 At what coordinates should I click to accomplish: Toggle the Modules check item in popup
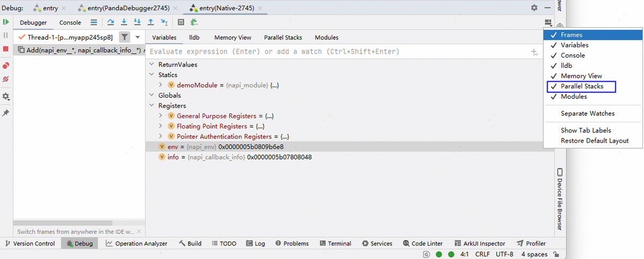tap(574, 97)
